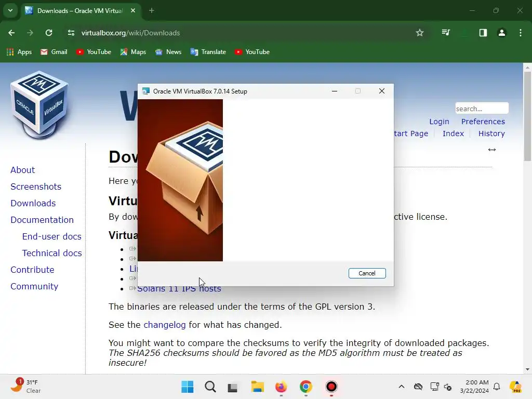The image size is (532, 399).
Task: Click the VirtualBox cube logo
Action: [x=39, y=104]
